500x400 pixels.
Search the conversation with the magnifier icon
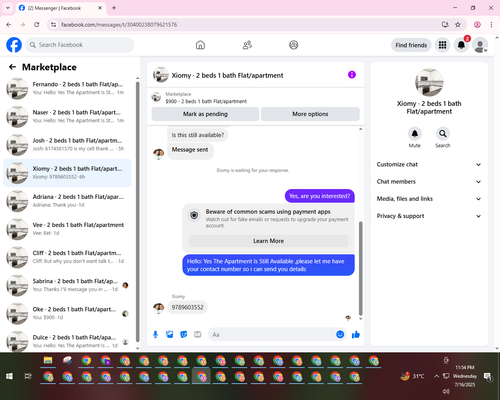click(443, 134)
